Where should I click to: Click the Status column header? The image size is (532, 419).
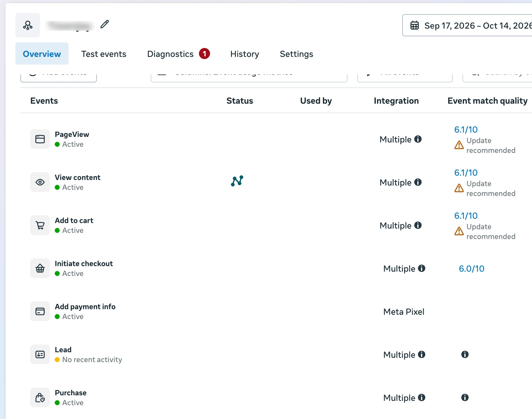240,101
